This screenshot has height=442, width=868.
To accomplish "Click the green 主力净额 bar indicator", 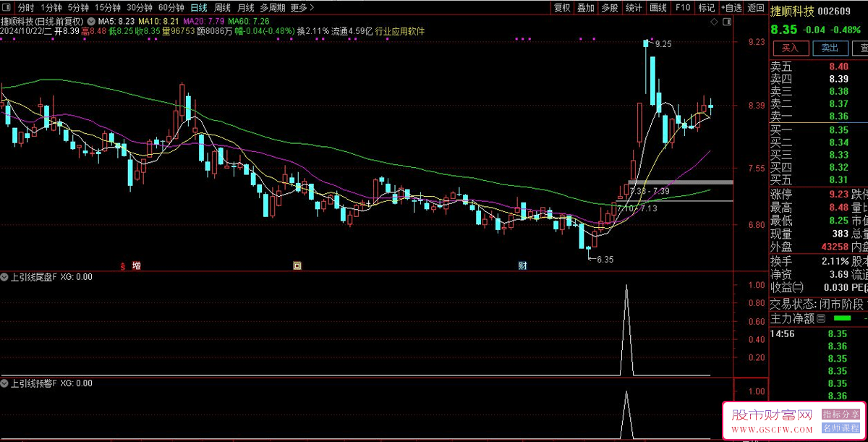I will tap(843, 318).
